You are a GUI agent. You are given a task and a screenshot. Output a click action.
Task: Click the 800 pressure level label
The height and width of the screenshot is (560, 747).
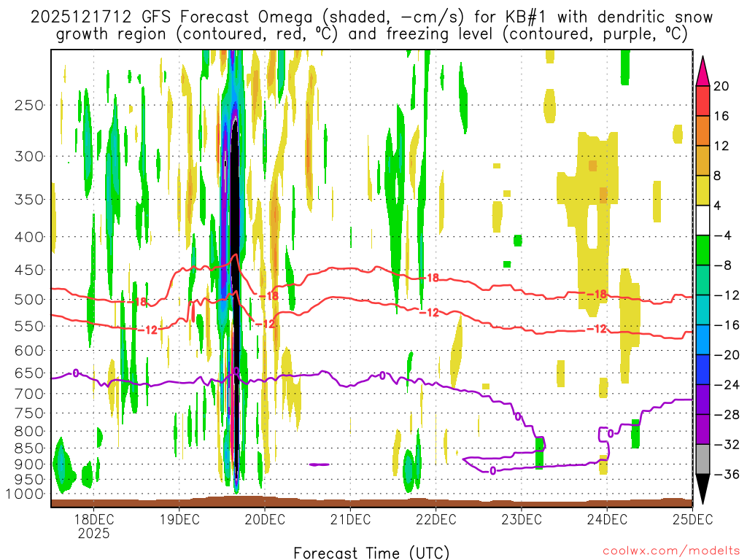[29, 432]
